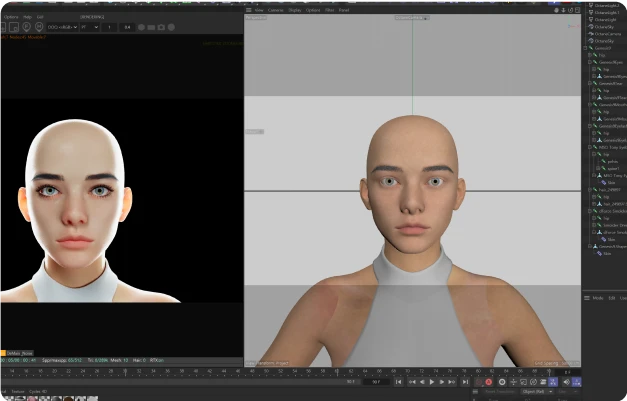Step to the next frame
627x401 pixels.
pyautogui.click(x=441, y=382)
